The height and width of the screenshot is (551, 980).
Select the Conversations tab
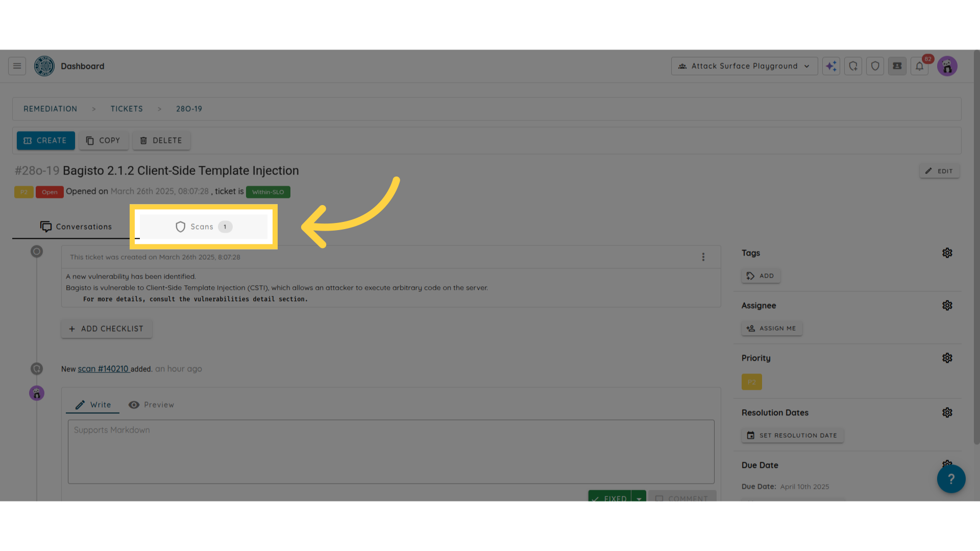pyautogui.click(x=76, y=227)
